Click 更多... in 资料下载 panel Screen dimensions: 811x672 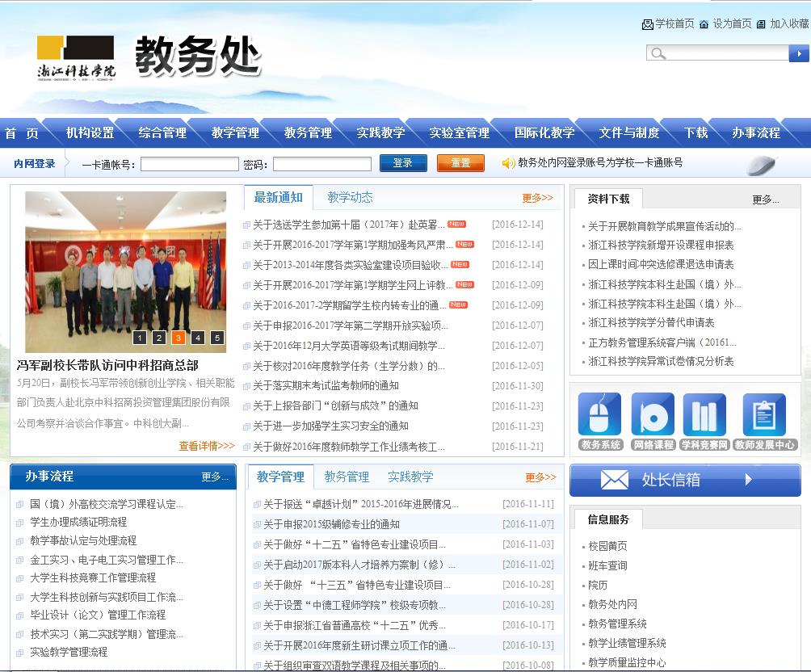[766, 199]
